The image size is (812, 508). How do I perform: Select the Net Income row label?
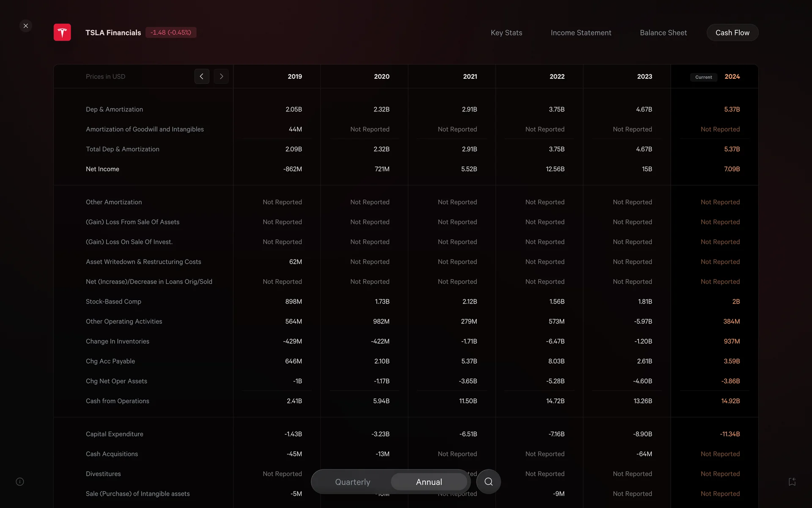(102, 169)
